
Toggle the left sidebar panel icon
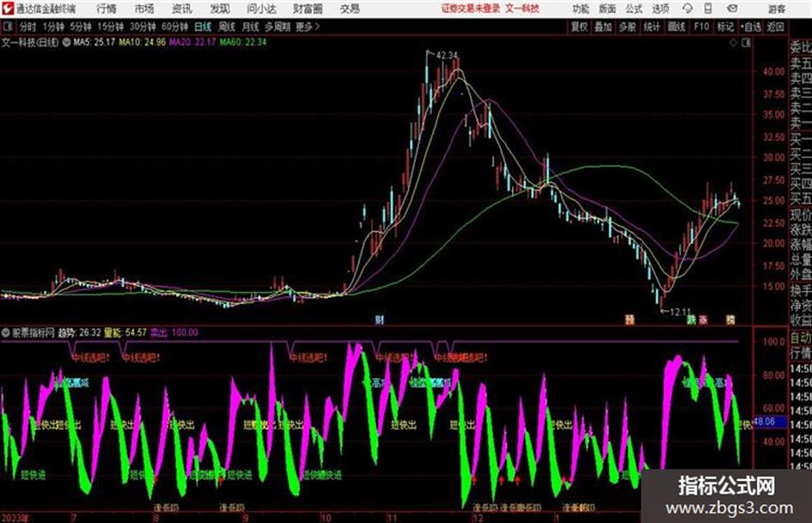[x=7, y=27]
